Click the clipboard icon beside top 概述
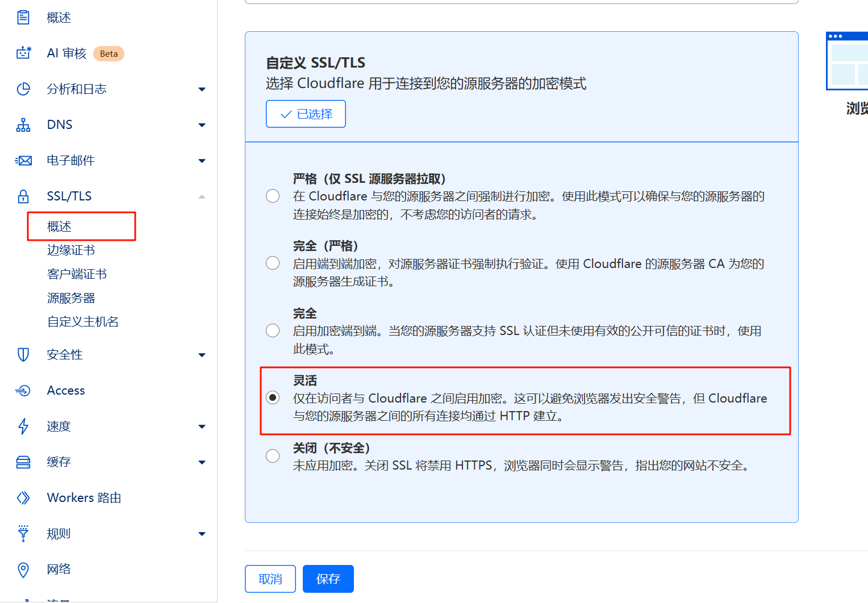 click(23, 18)
